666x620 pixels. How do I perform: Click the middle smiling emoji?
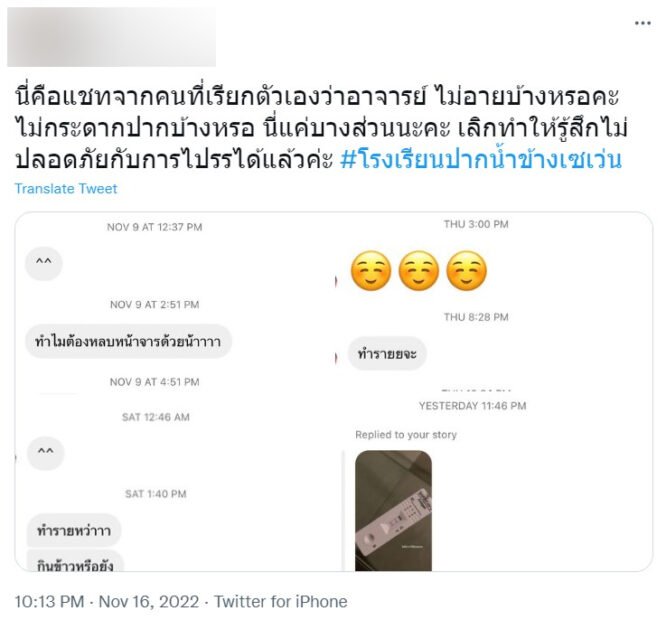click(x=418, y=271)
